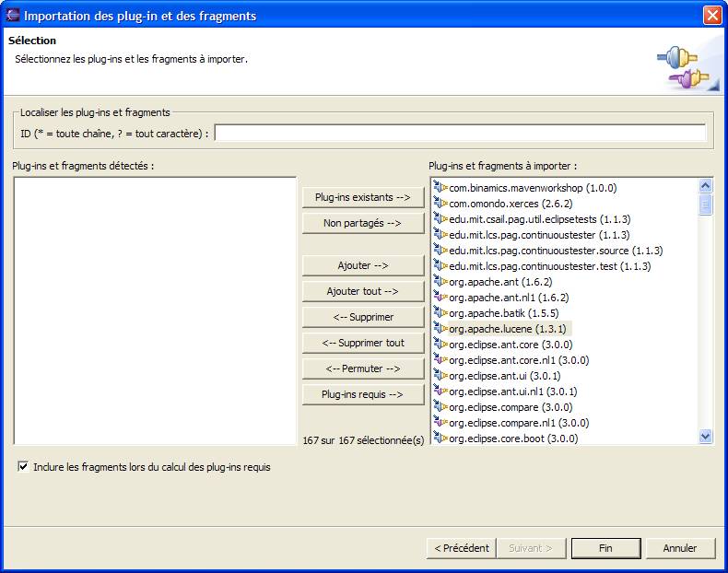728x573 pixels.
Task: Go back with the '< Précédent' button
Action: [462, 548]
